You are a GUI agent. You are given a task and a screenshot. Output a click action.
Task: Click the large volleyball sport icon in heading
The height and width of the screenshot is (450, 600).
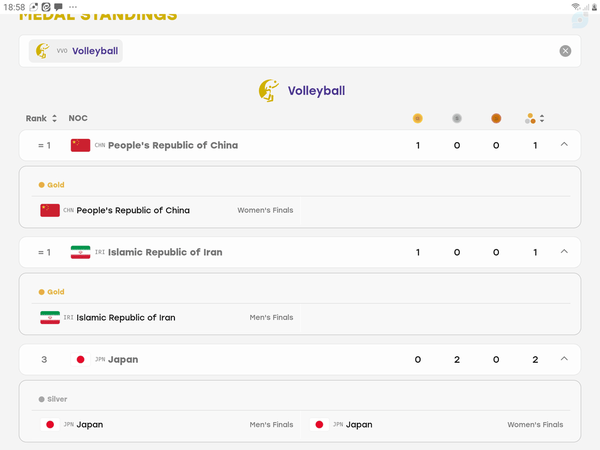269,91
